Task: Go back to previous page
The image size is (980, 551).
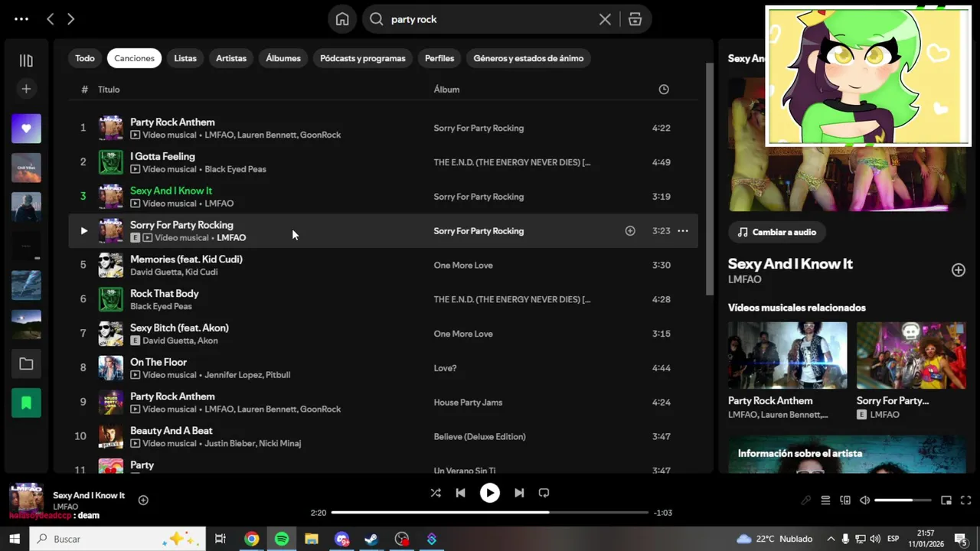Action: [x=51, y=19]
